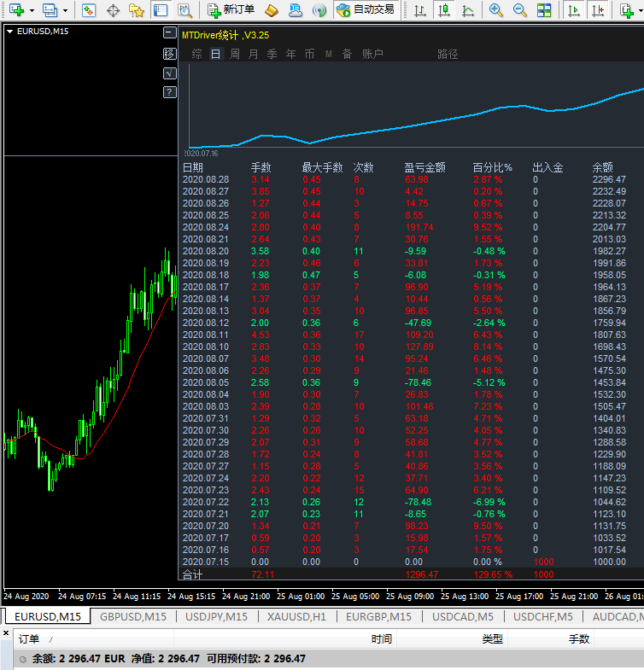Open the EURUSD,M15 chart title dropdown triangle
This screenshot has height=670, width=644.
(x=10, y=32)
